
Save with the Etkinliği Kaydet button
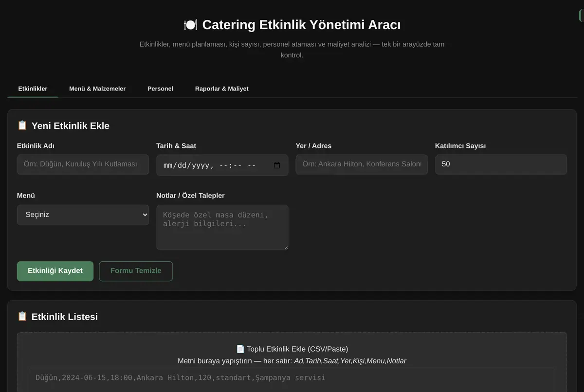tap(55, 271)
